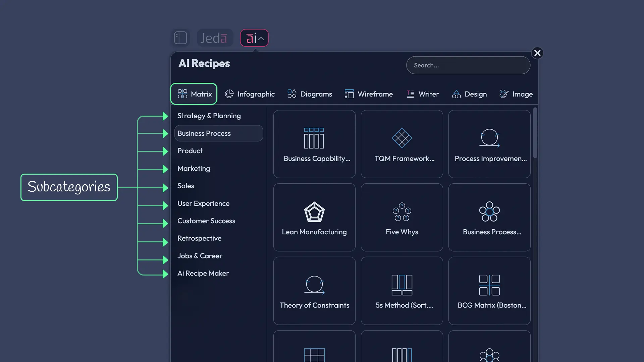
Task: Click the Infographic pie chart icon
Action: (229, 94)
